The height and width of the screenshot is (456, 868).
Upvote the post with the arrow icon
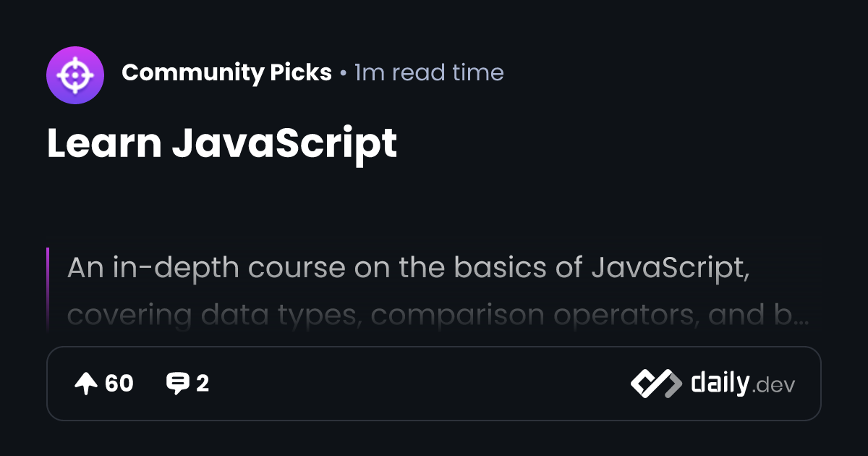pos(86,384)
